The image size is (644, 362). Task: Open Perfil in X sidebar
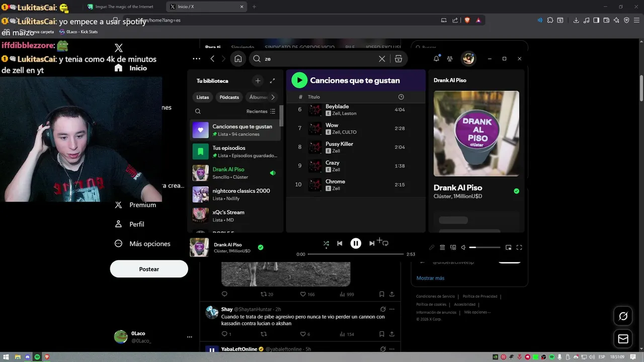130,224
